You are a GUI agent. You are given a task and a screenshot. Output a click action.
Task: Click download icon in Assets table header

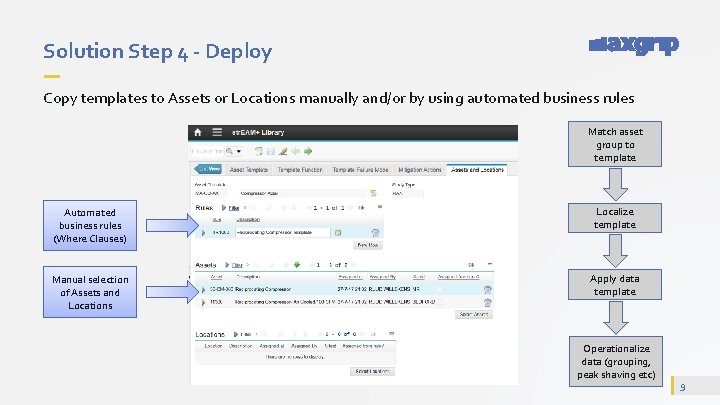(471, 265)
